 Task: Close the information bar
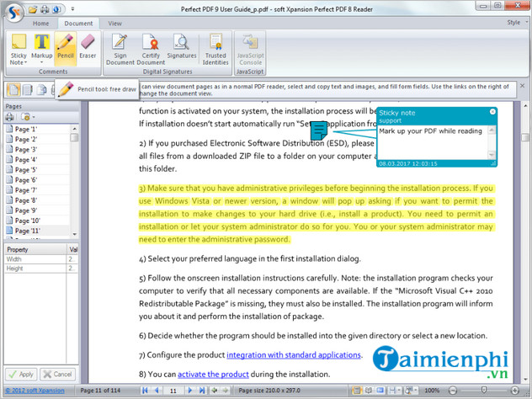click(x=522, y=86)
